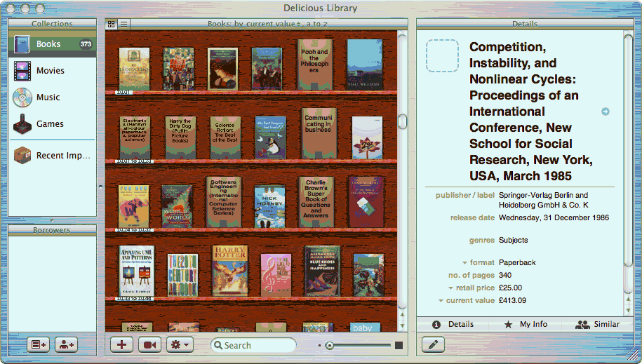Viewport: 642px width, 364px height.
Task: Add a new shelf button
Action: tap(38, 345)
